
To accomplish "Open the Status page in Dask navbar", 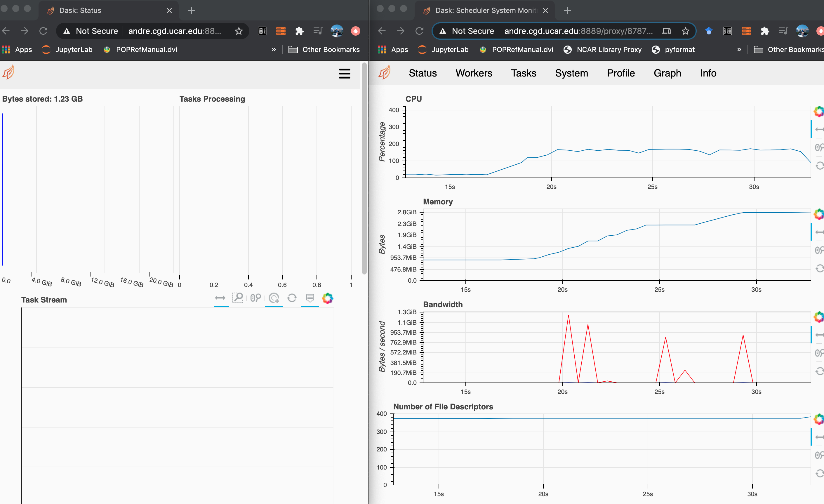I will click(423, 73).
